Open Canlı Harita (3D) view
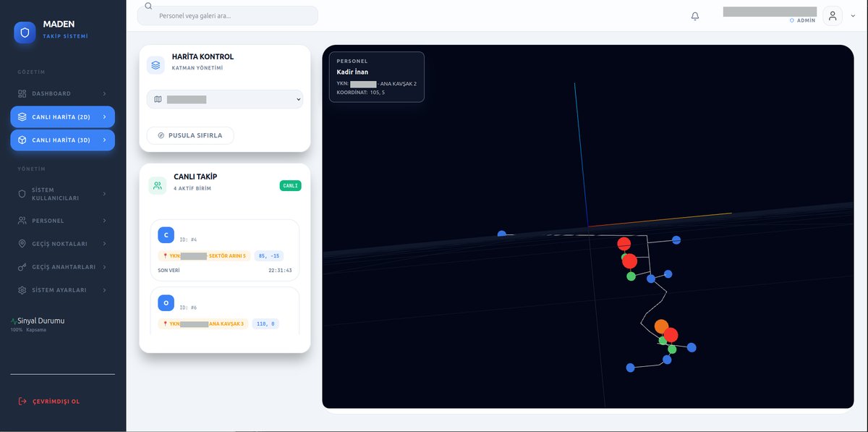The height and width of the screenshot is (432, 868). (62, 140)
